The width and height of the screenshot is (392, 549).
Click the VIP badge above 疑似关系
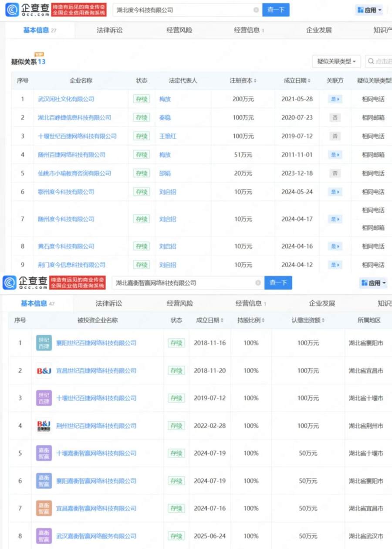click(x=39, y=55)
